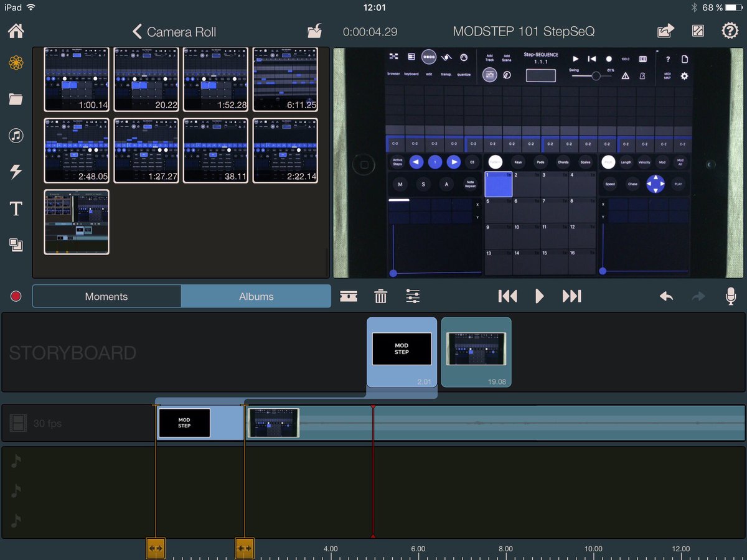747x560 pixels.
Task: Tap the battery 68 % indicator
Action: 722,7
